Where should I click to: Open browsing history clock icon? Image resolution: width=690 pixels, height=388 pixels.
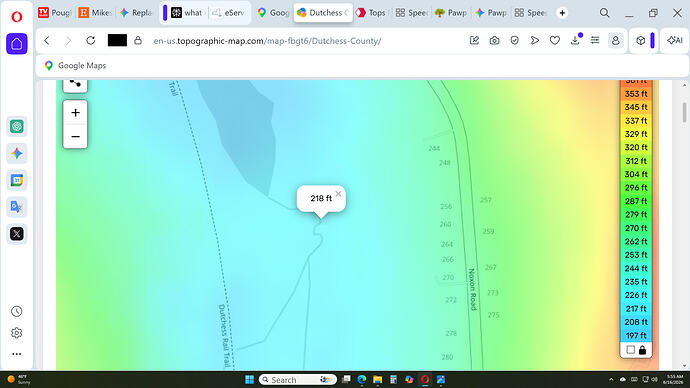click(x=17, y=311)
